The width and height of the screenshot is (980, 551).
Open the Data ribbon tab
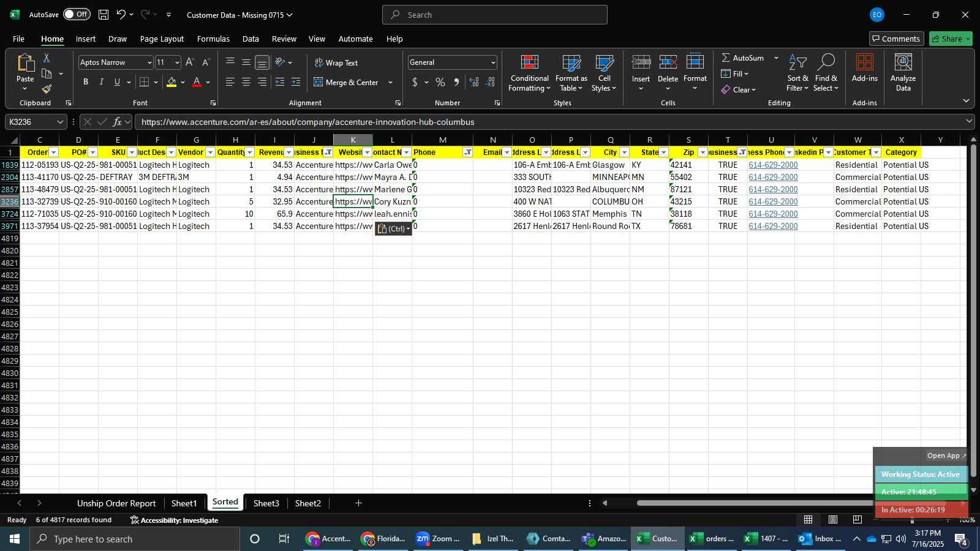coord(251,39)
